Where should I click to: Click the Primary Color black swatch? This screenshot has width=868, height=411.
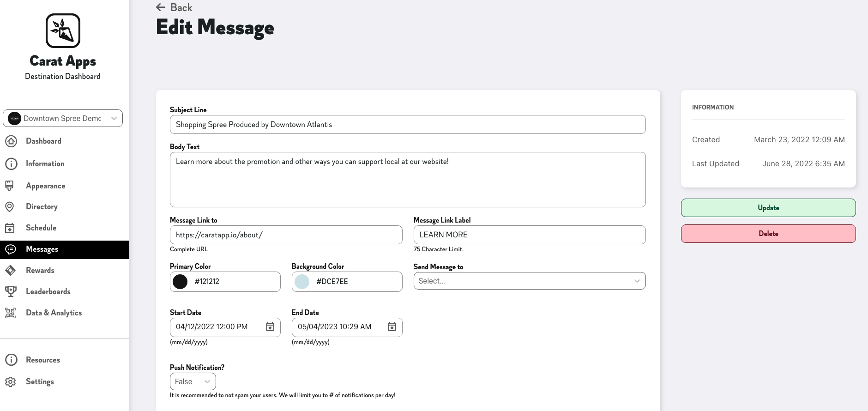click(x=180, y=282)
